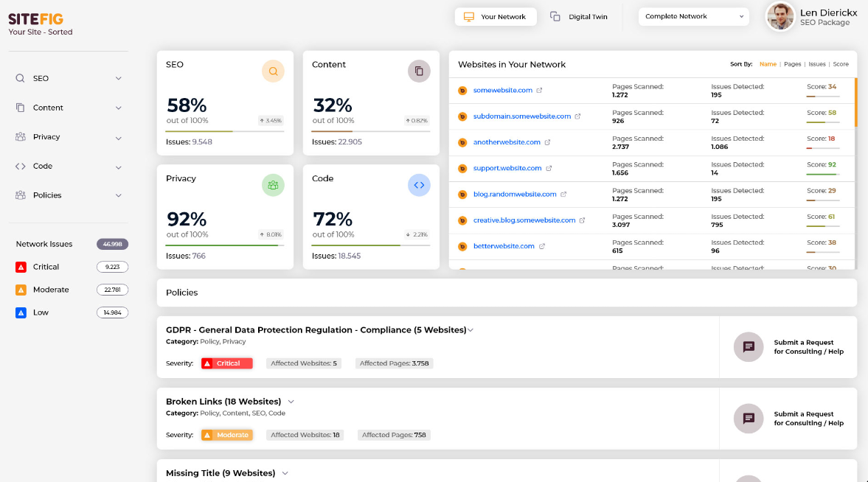Click the websites list orange scrollbar
Image resolution: width=868 pixels, height=482 pixels.
tap(855, 102)
